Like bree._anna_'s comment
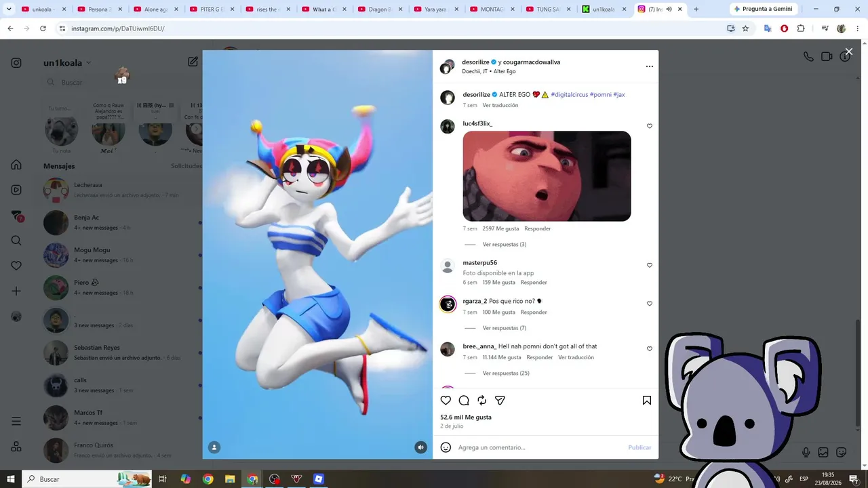This screenshot has height=488, width=868. [650, 349]
